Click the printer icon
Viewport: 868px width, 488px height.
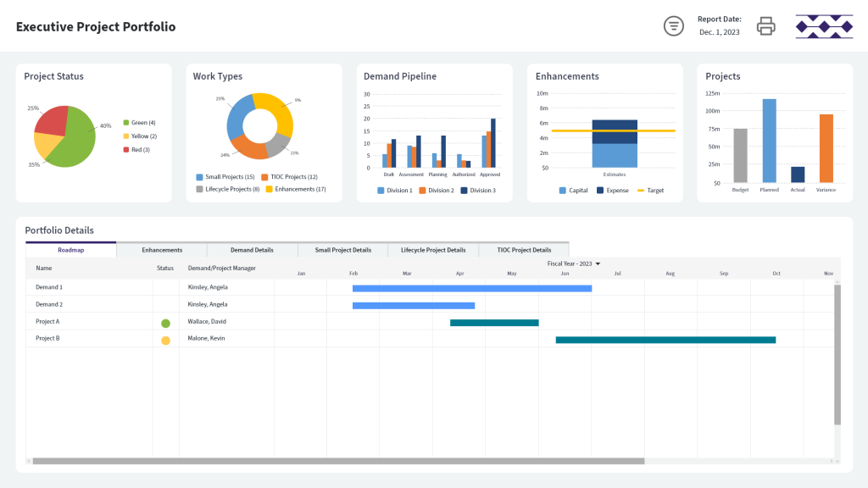tap(765, 26)
